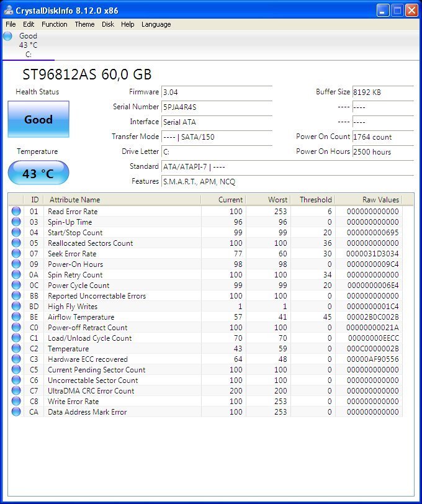Click status orb for Reported Uncorrectable Errors
Viewport: 422px width, 504px height.
tap(16, 295)
